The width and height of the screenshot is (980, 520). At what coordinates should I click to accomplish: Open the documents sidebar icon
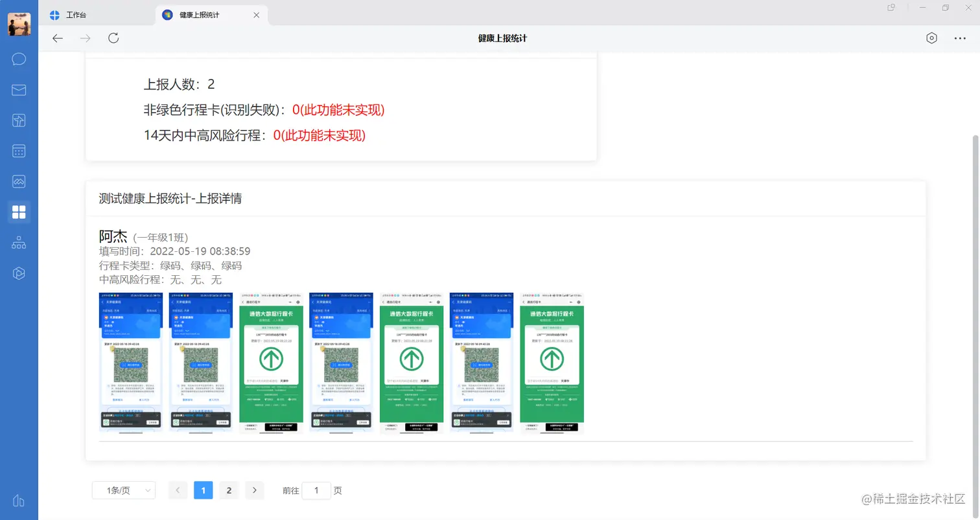click(x=19, y=120)
